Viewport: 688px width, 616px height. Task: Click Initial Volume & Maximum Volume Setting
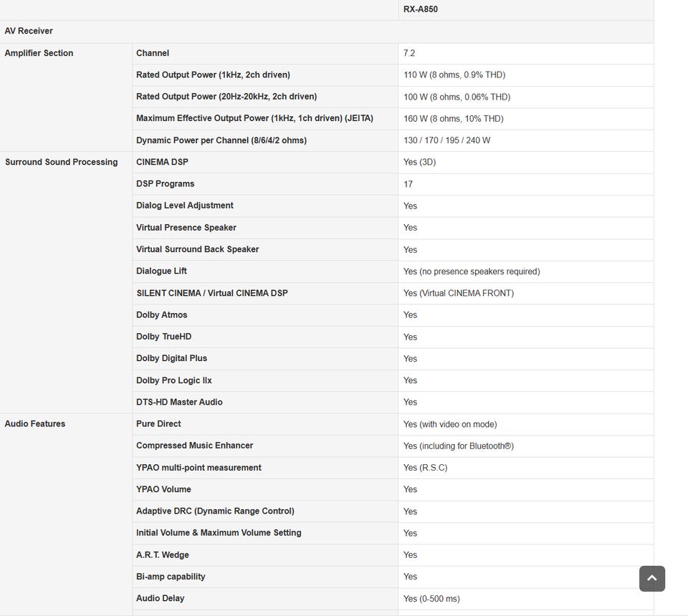click(x=219, y=533)
